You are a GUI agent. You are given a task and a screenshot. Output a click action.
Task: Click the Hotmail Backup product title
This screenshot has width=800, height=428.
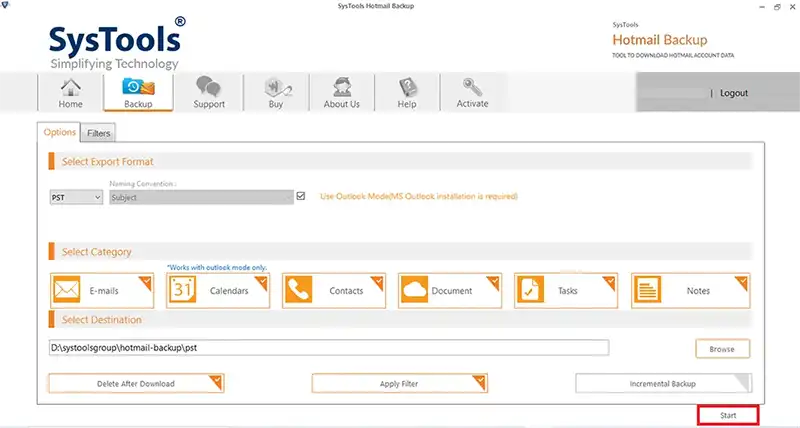click(x=660, y=40)
